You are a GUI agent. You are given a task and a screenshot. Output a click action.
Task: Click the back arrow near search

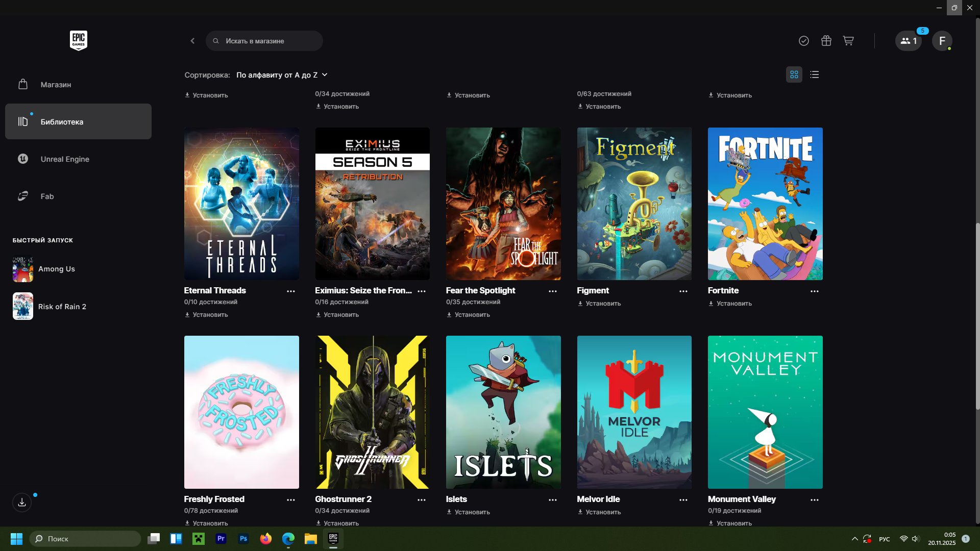(192, 41)
